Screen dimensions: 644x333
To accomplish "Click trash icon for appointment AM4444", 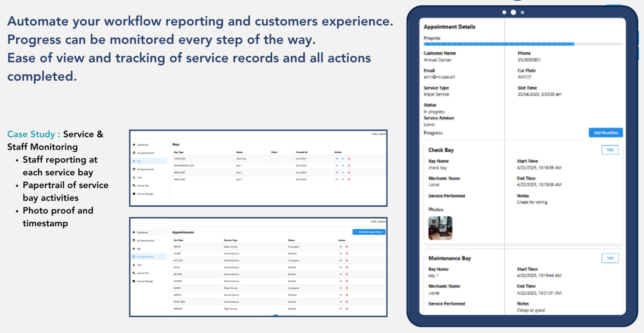I will 347,309.
